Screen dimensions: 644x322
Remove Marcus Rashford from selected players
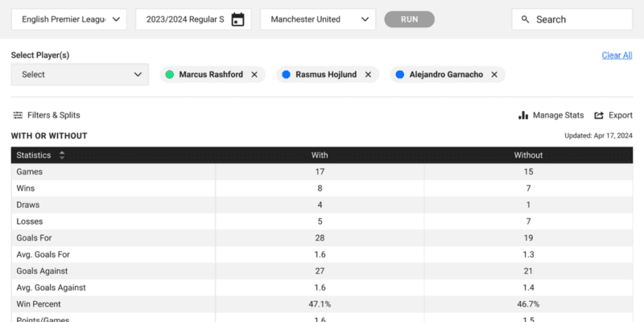coord(254,74)
